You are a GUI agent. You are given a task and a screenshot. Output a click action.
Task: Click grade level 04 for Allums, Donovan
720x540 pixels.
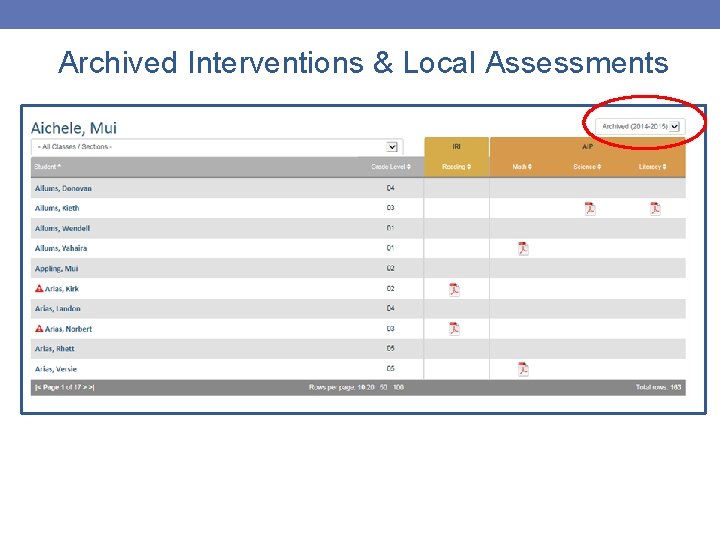390,188
